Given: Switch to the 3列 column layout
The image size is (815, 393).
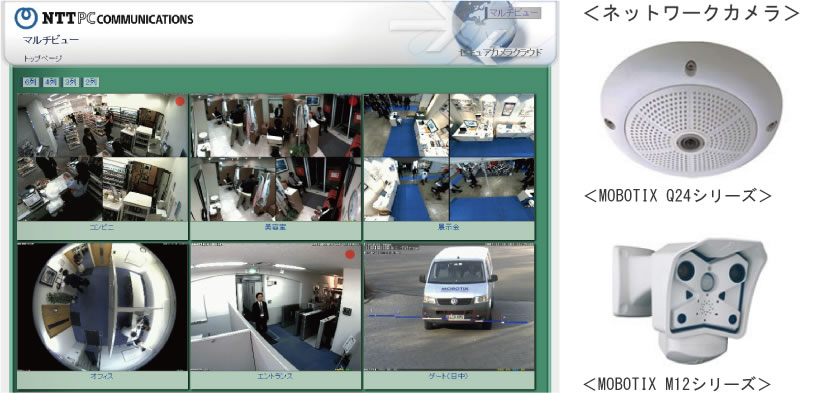Looking at the screenshot, I should (x=71, y=82).
